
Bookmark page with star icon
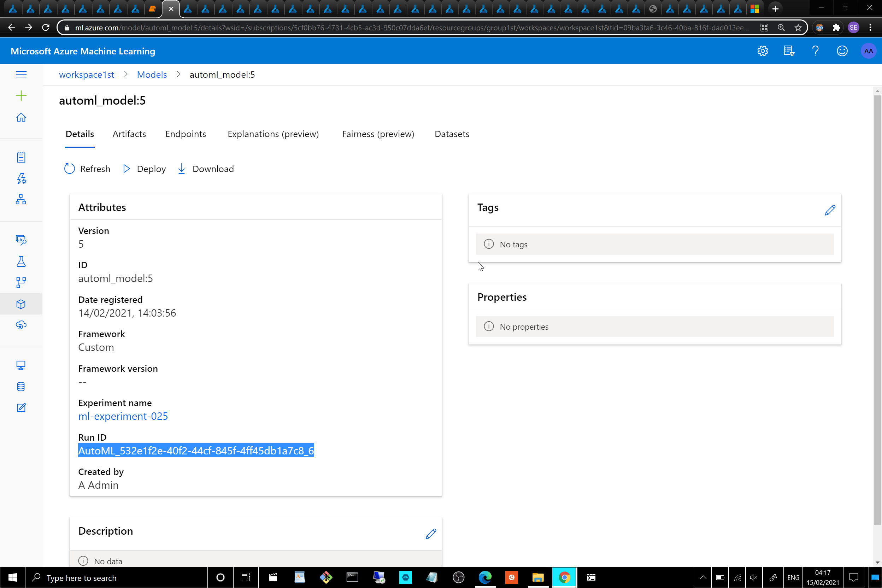[798, 27]
